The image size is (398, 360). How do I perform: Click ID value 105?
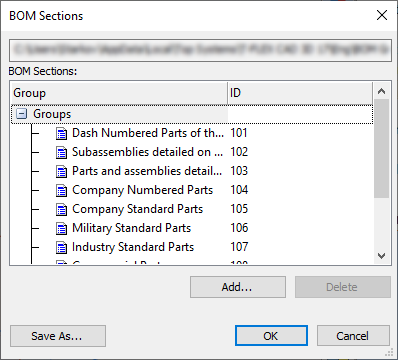[x=239, y=209]
